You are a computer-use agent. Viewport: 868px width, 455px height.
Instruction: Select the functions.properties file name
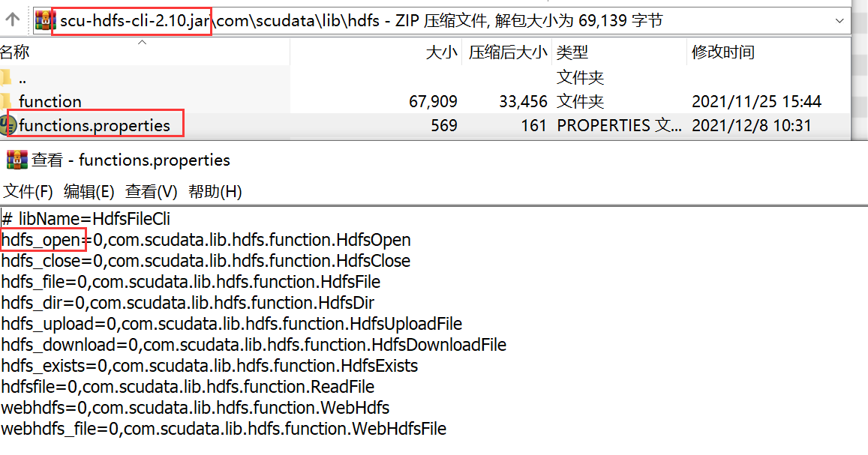tap(95, 125)
